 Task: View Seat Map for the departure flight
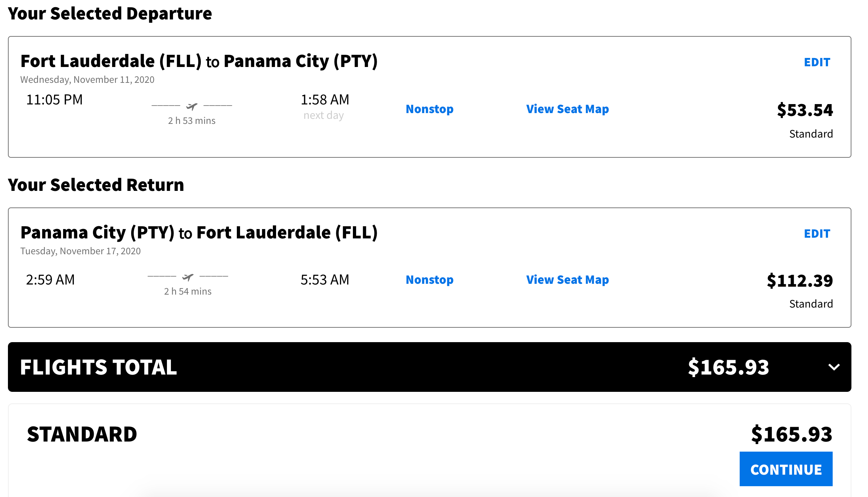click(x=567, y=109)
